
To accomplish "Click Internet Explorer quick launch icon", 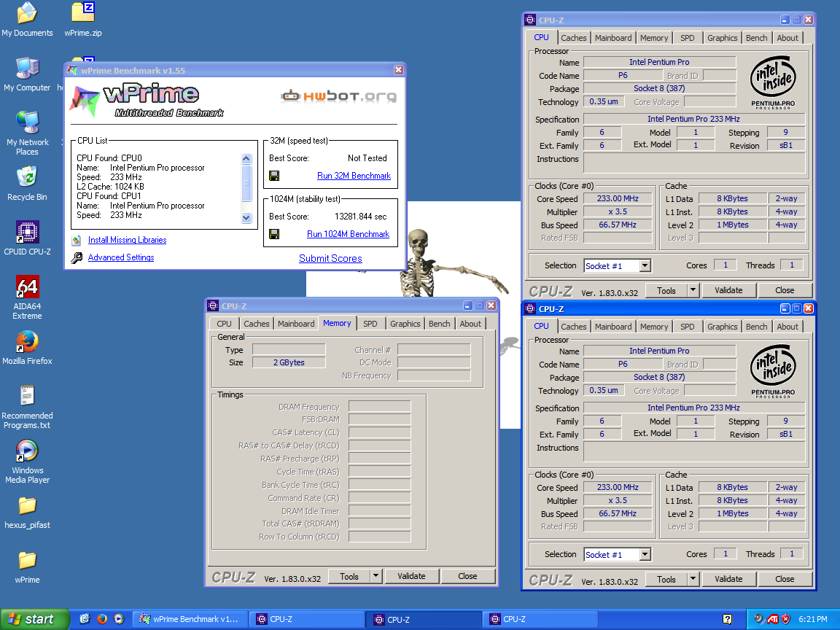I will [85, 619].
